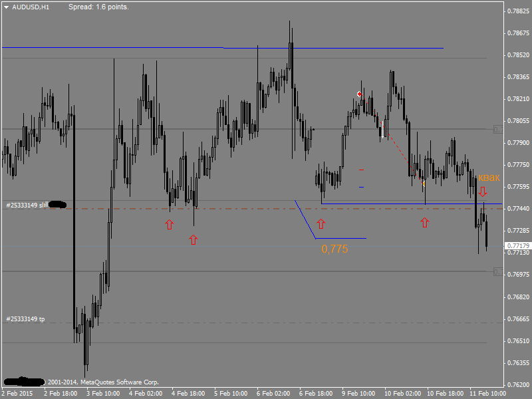The image size is (532, 399).
Task: Click the '10 Feb 18:00' time axis label
Action: tap(445, 394)
